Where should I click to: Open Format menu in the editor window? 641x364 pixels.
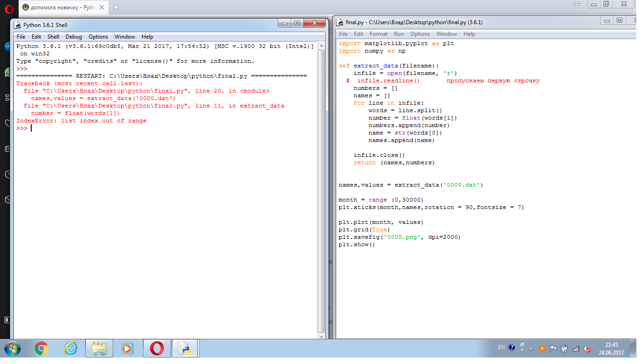click(378, 34)
